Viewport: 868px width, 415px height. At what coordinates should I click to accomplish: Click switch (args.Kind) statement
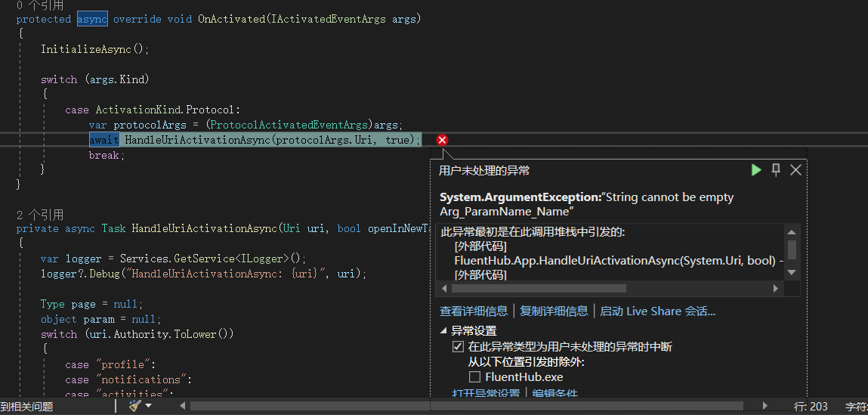95,79
